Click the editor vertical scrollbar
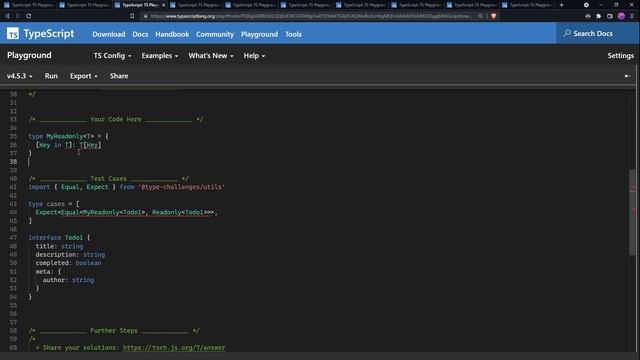Image resolution: width=640 pixels, height=360 pixels. (633, 212)
